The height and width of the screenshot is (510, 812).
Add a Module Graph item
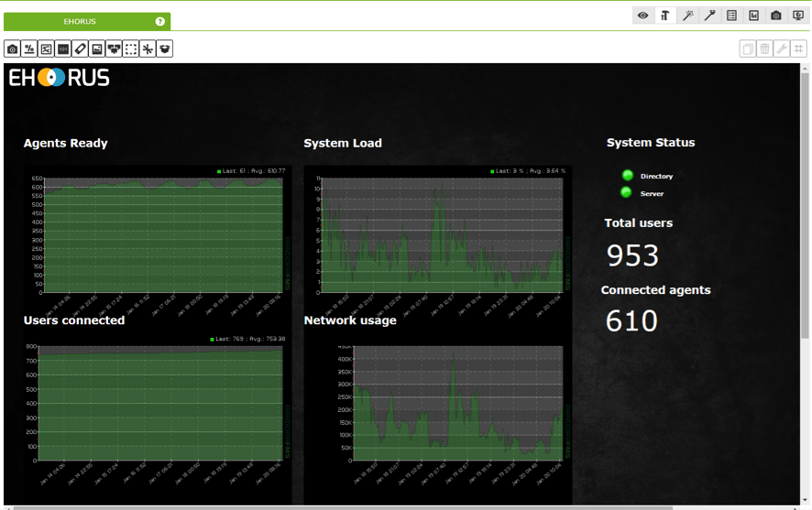[x=46, y=49]
